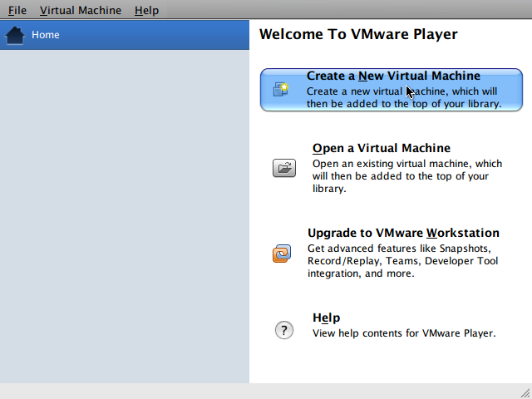Viewport: 532px width, 399px height.
Task: Select Home in the library sidebar
Action: 125,35
